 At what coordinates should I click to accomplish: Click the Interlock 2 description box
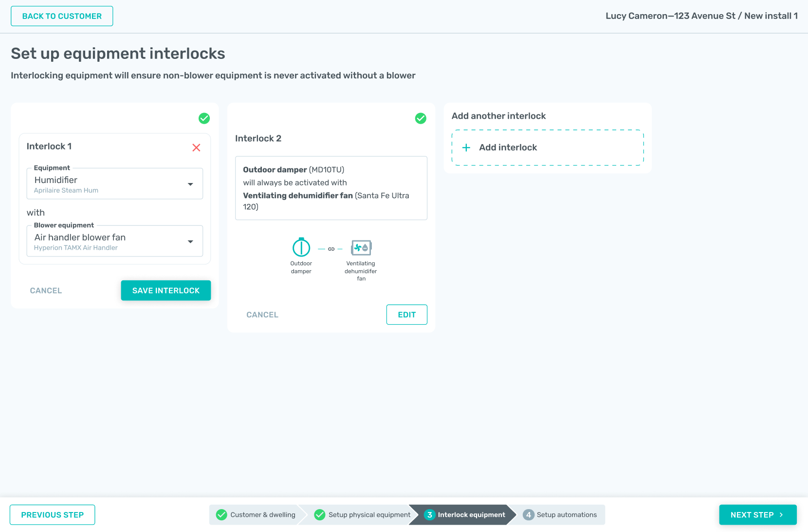coord(331,188)
